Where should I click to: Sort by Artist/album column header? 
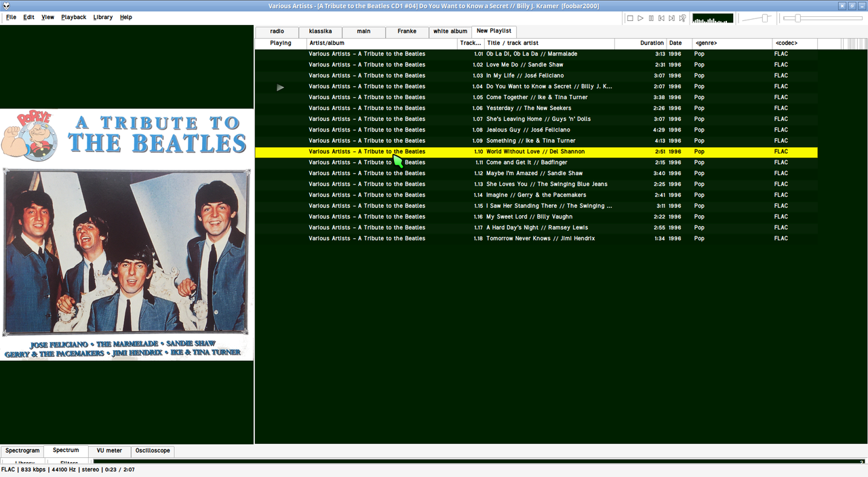[x=382, y=43]
